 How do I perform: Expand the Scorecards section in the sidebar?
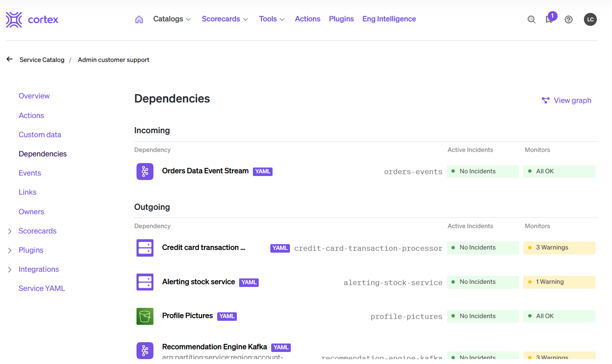[x=37, y=231]
